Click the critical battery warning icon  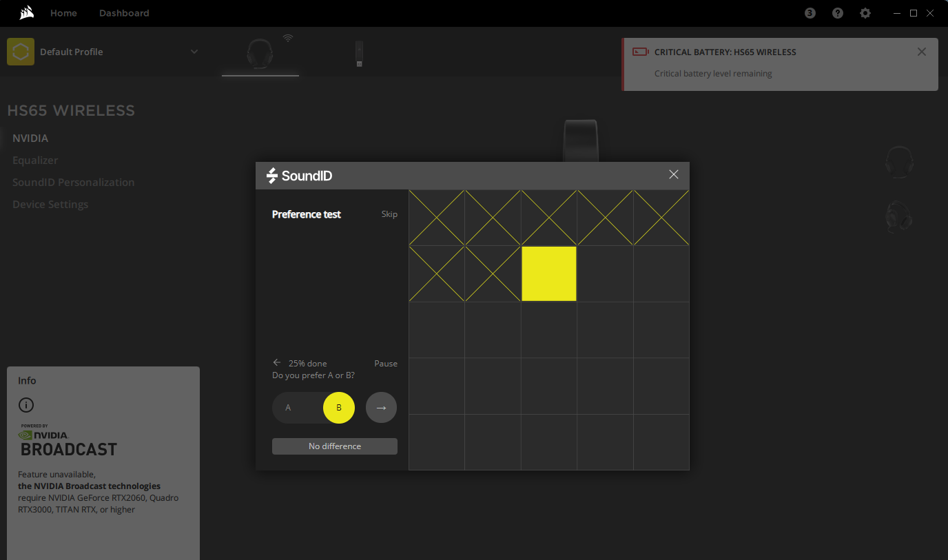coord(641,52)
